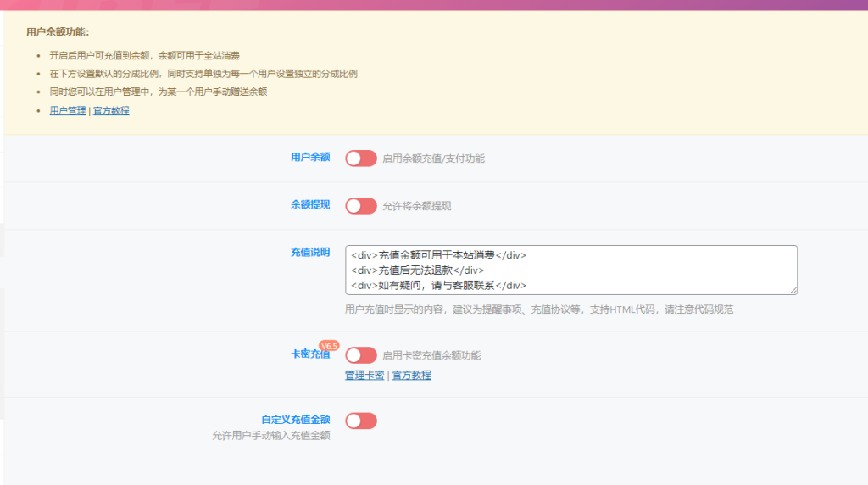Click the 用户余额功能 heading text

58,32
